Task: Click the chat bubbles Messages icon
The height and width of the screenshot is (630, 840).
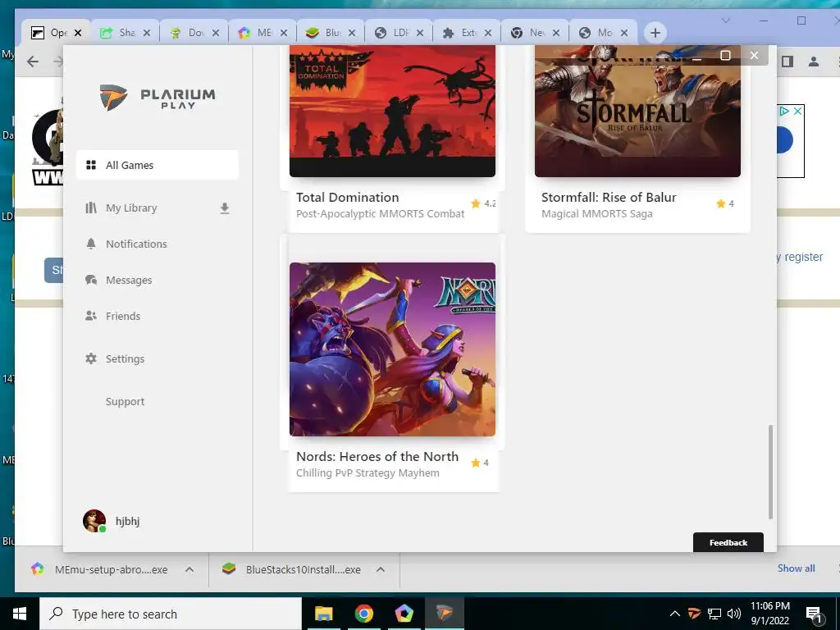Action: point(91,280)
